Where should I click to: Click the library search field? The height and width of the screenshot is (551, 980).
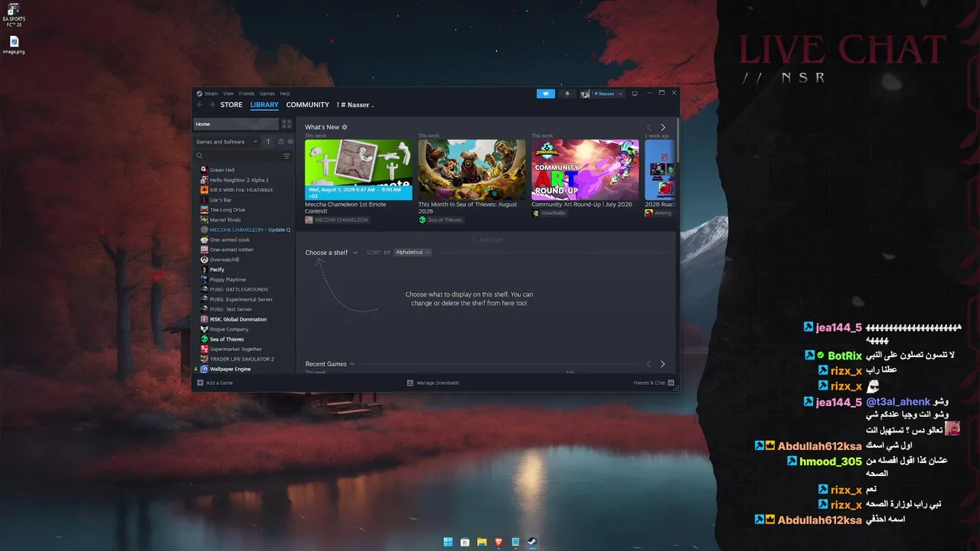(x=239, y=156)
